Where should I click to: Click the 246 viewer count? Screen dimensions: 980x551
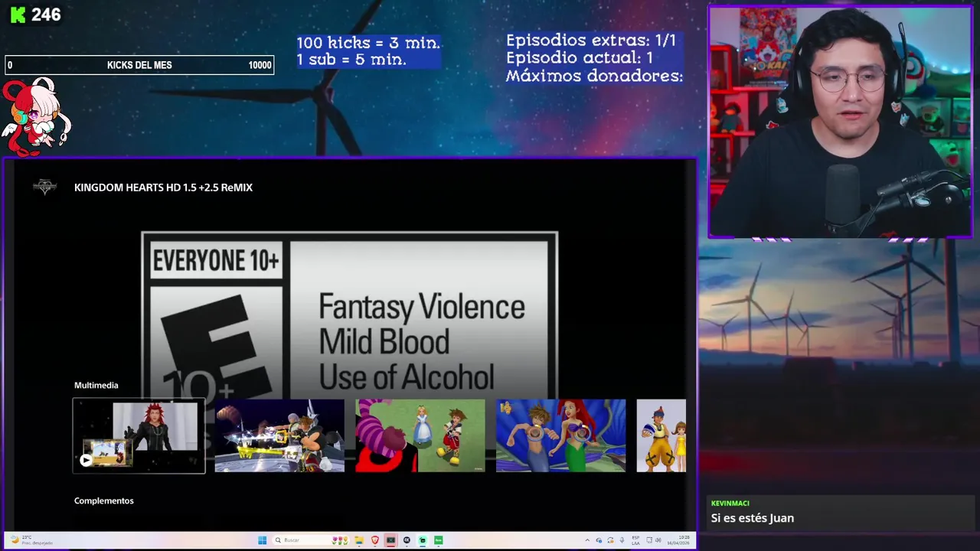pyautogui.click(x=46, y=15)
